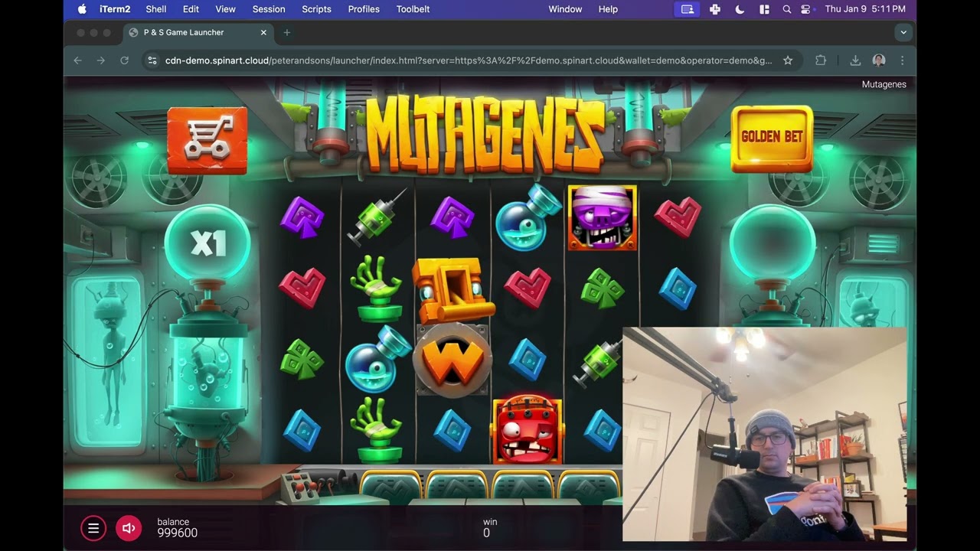Click the purple spade in first reel

point(302,217)
